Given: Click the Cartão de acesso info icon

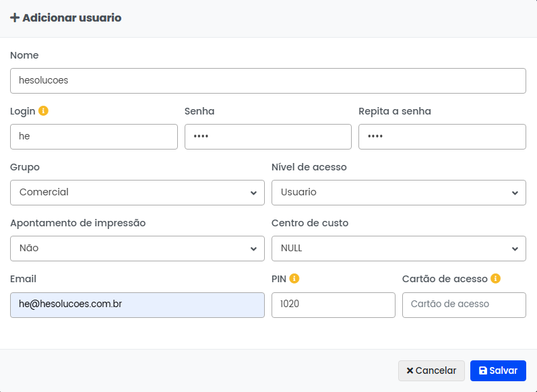Looking at the screenshot, I should pyautogui.click(x=496, y=279).
